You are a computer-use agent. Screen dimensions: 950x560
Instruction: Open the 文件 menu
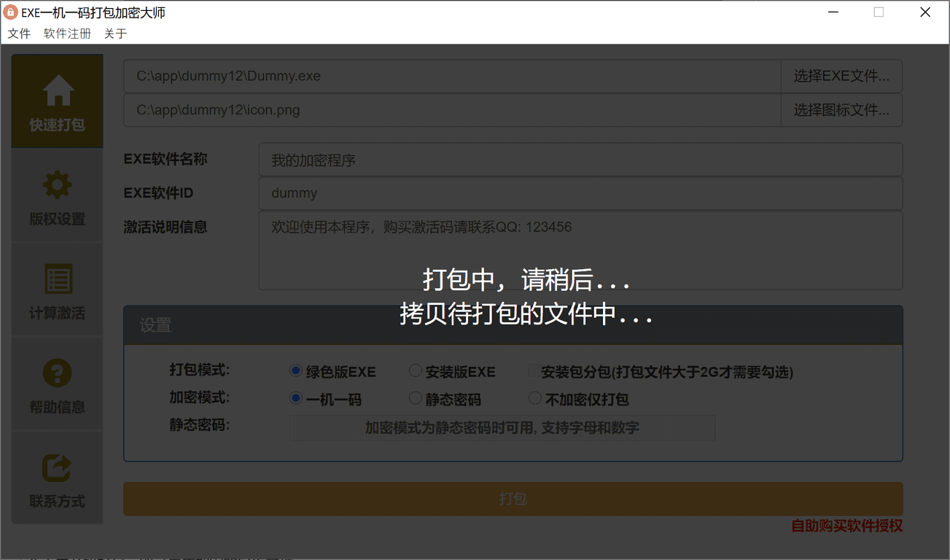coord(19,34)
